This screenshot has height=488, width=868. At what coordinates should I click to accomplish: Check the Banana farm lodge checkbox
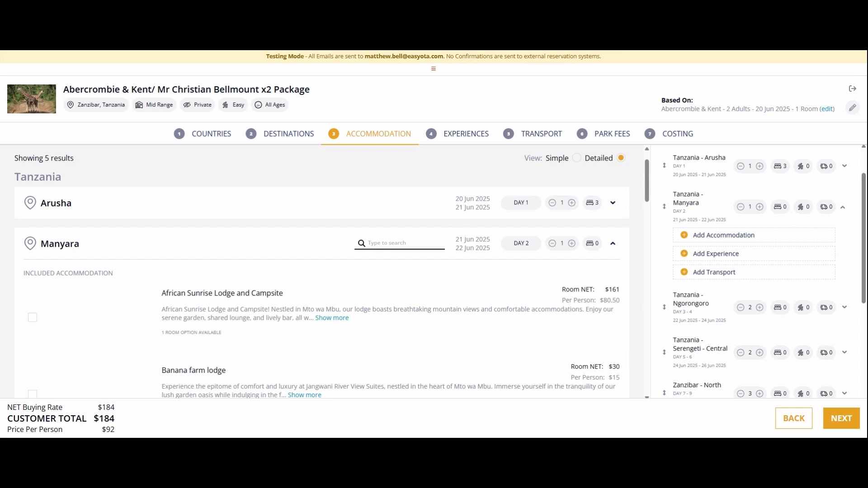coord(33,394)
